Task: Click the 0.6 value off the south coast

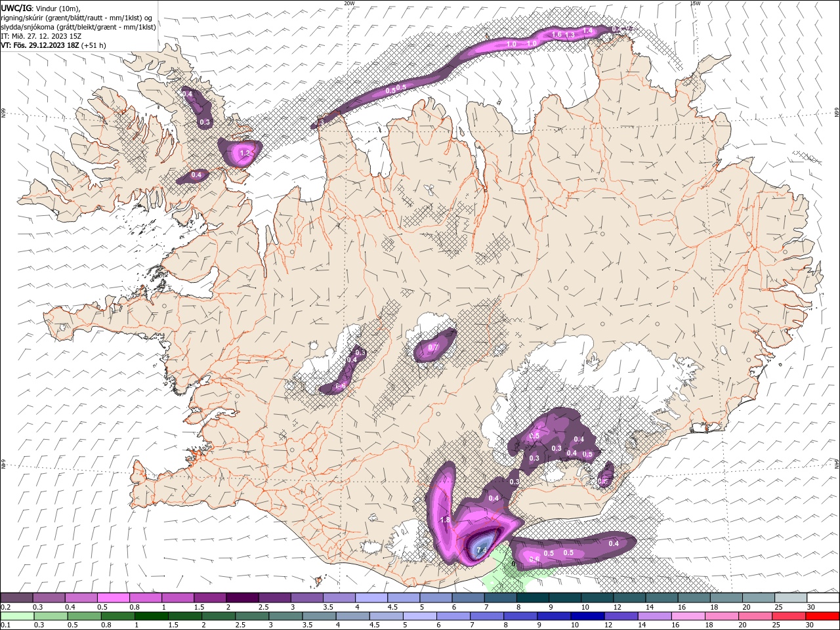Action: pos(534,559)
